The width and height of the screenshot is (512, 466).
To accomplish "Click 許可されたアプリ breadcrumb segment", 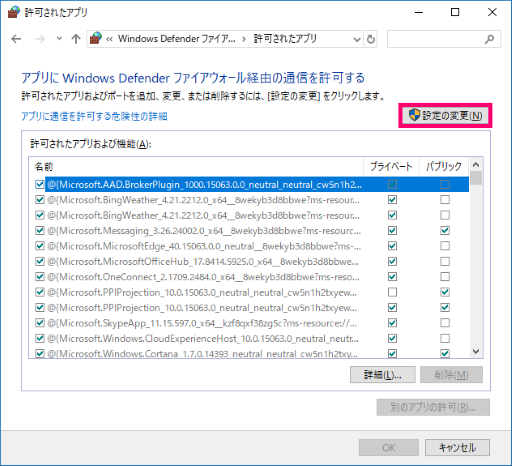I will [x=285, y=39].
